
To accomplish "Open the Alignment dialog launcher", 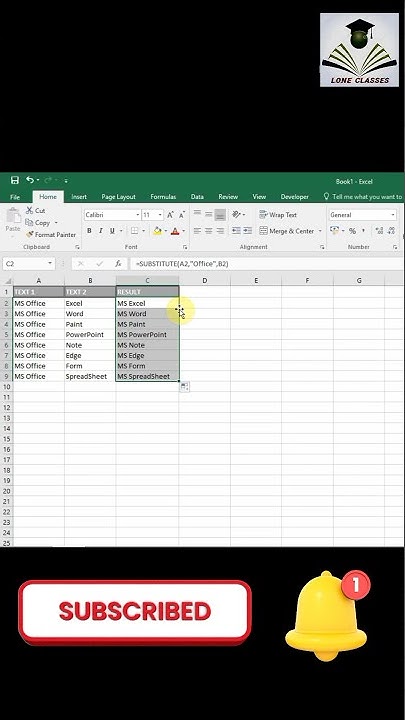I will [322, 247].
